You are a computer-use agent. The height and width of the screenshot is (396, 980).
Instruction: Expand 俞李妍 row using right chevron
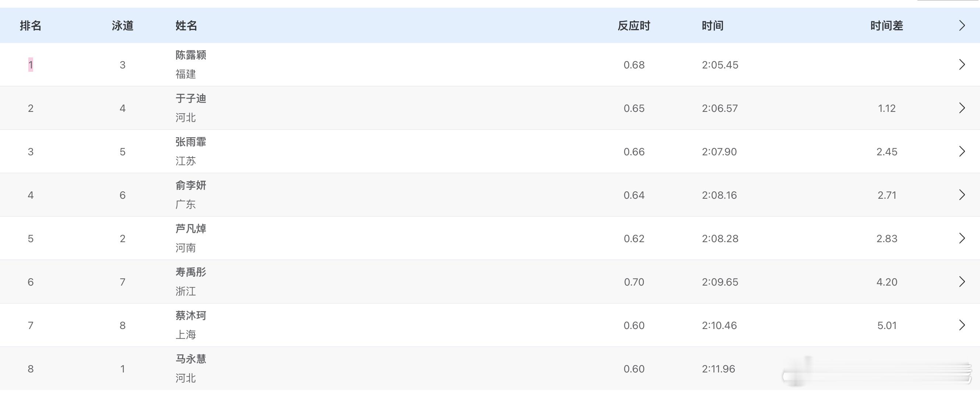point(962,195)
